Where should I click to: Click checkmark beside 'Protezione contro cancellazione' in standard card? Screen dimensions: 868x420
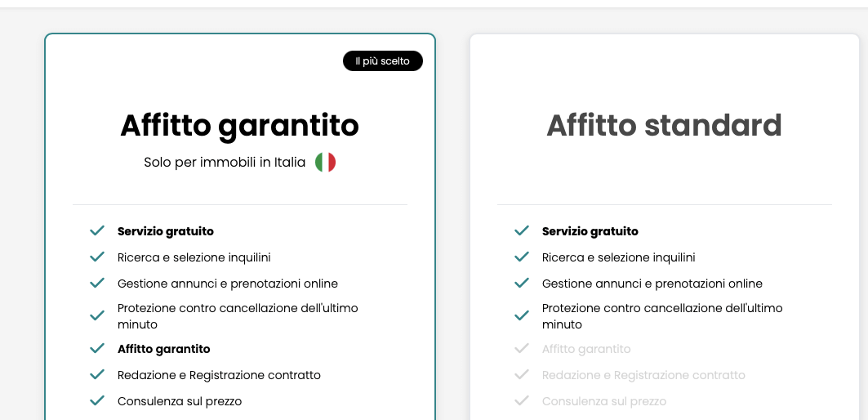click(x=522, y=315)
